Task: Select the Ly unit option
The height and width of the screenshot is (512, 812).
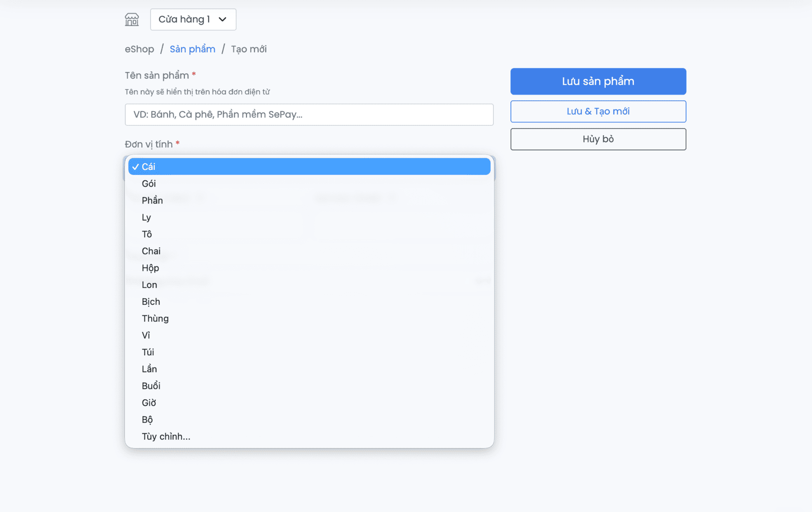Action: pyautogui.click(x=146, y=217)
